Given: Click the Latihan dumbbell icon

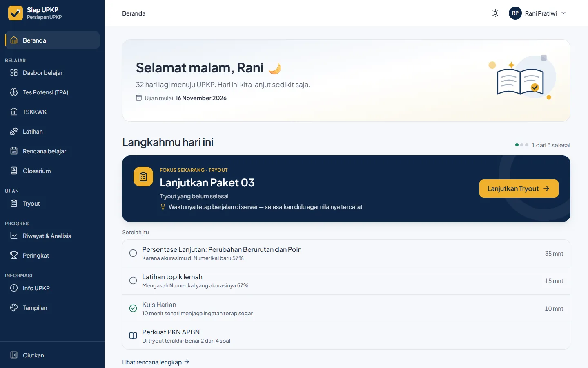Looking at the screenshot, I should (x=14, y=131).
